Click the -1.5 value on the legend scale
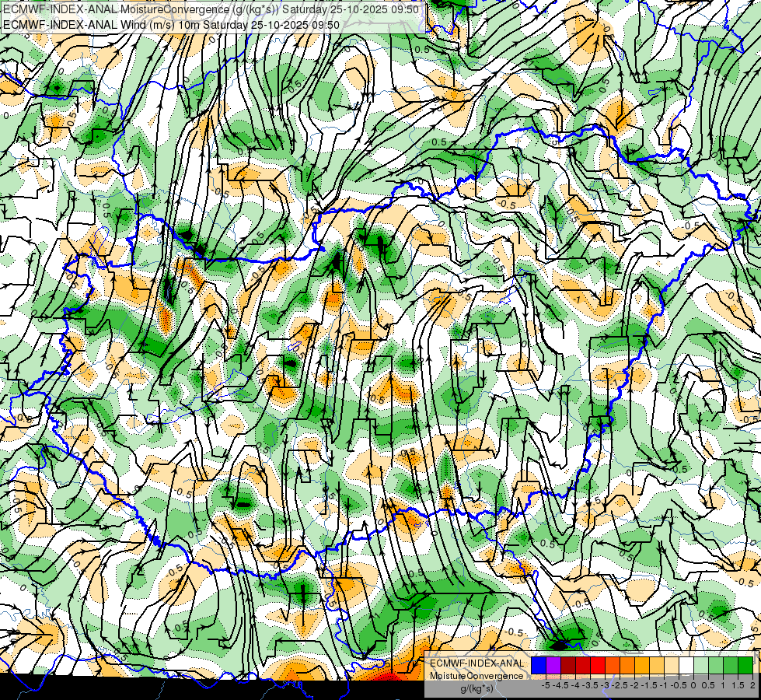This screenshot has width=761, height=700. coord(649,685)
